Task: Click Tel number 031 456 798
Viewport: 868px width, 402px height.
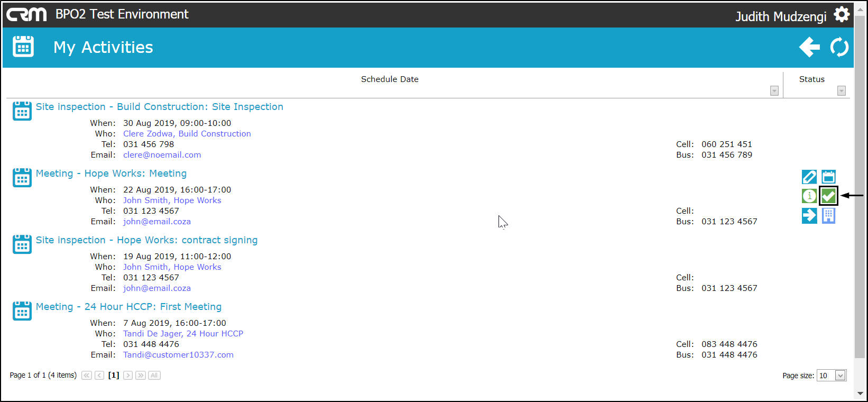Action: coord(149,144)
